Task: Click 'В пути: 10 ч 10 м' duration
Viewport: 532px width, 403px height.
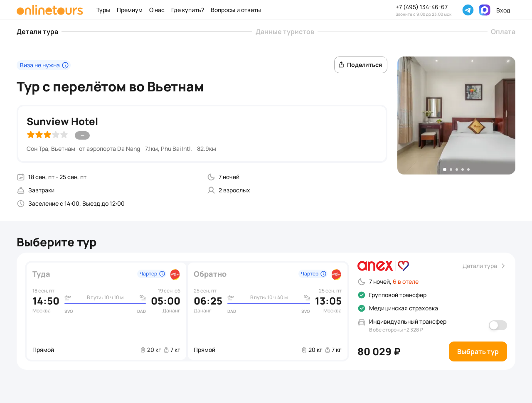Action: (x=105, y=297)
